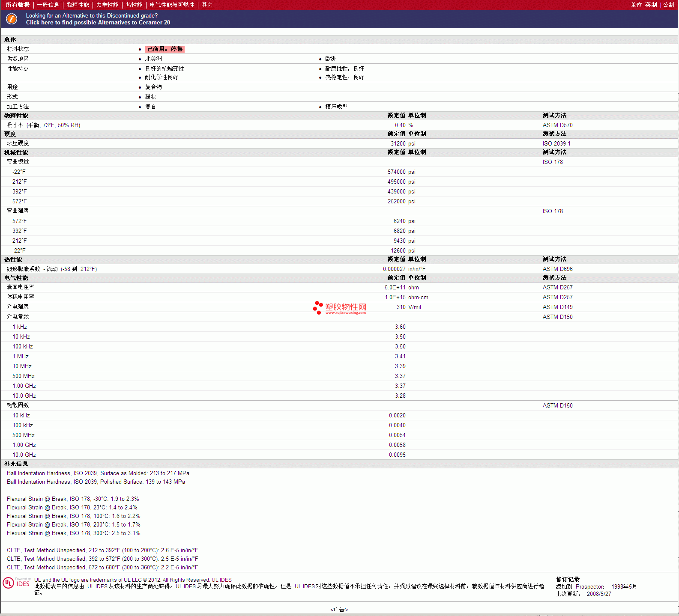Switch to the 一般信息 tab

pos(48,5)
